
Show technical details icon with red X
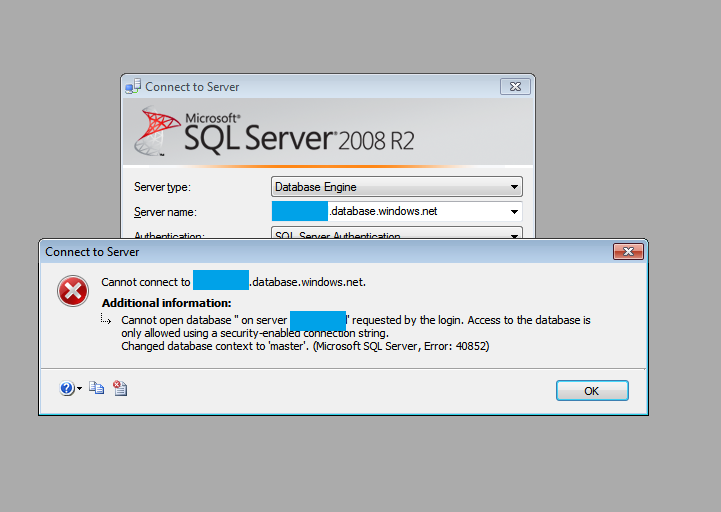120,388
